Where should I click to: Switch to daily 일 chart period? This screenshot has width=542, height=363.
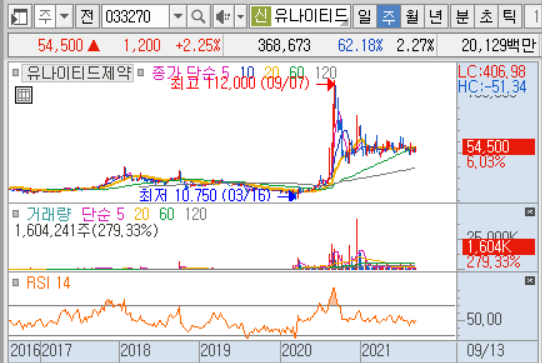click(365, 16)
